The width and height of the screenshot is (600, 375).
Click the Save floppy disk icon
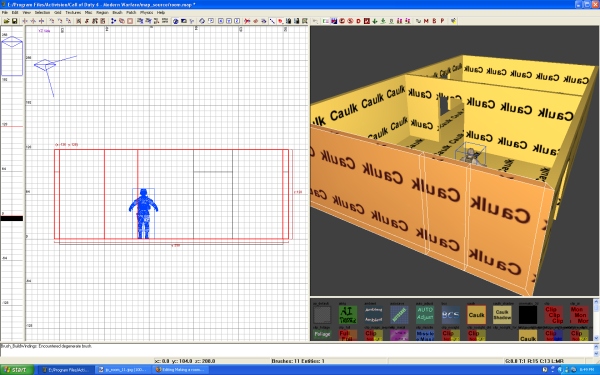point(15,21)
